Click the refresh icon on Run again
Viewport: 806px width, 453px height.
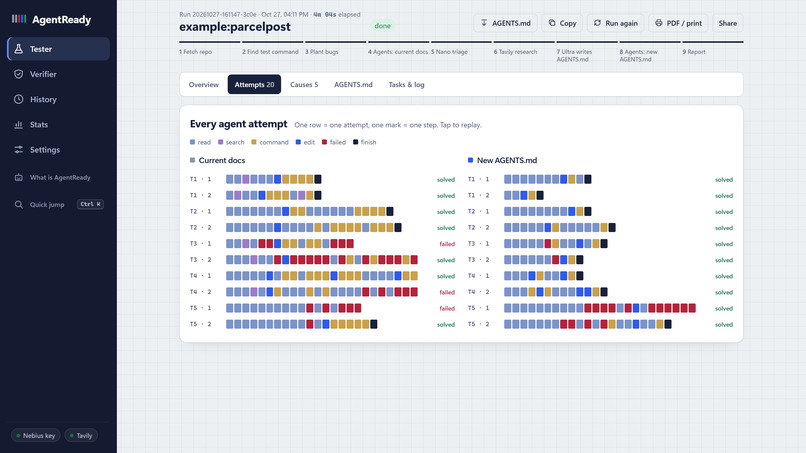(x=597, y=23)
